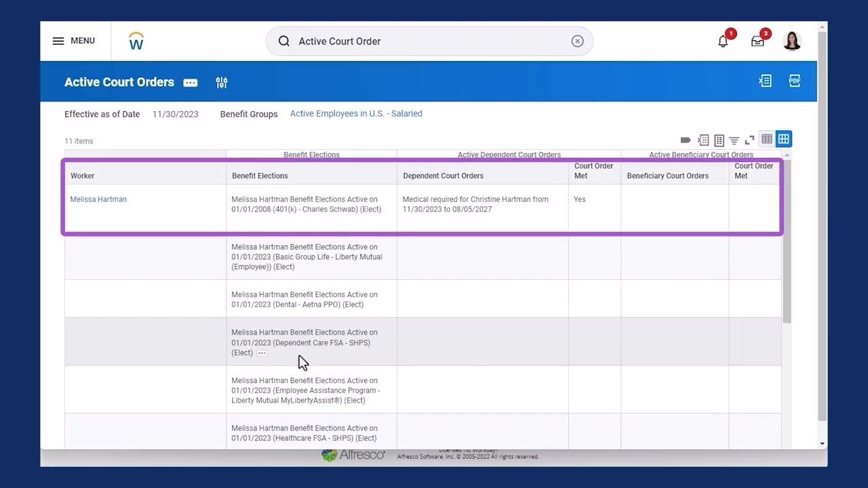Open related actions next to Active Court Orders
The height and width of the screenshot is (488, 868).
tap(191, 83)
